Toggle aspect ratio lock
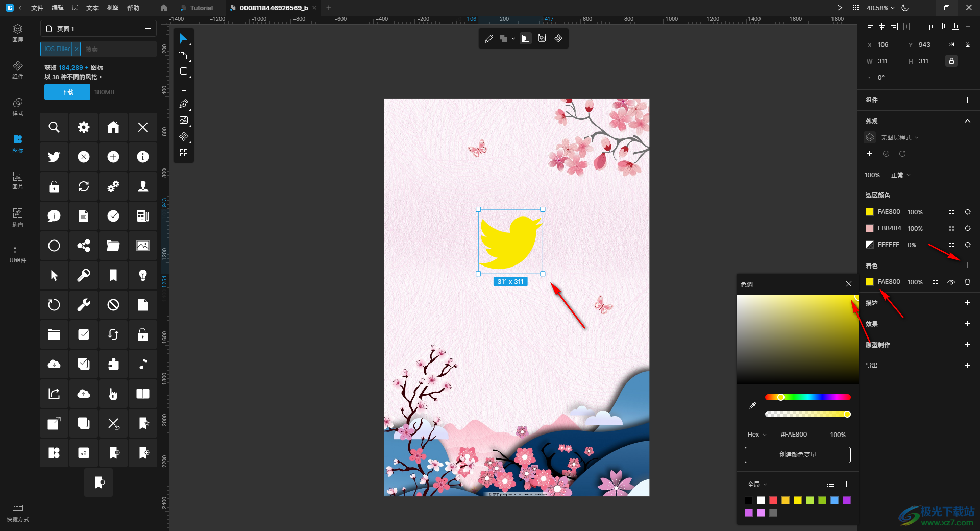 tap(951, 61)
